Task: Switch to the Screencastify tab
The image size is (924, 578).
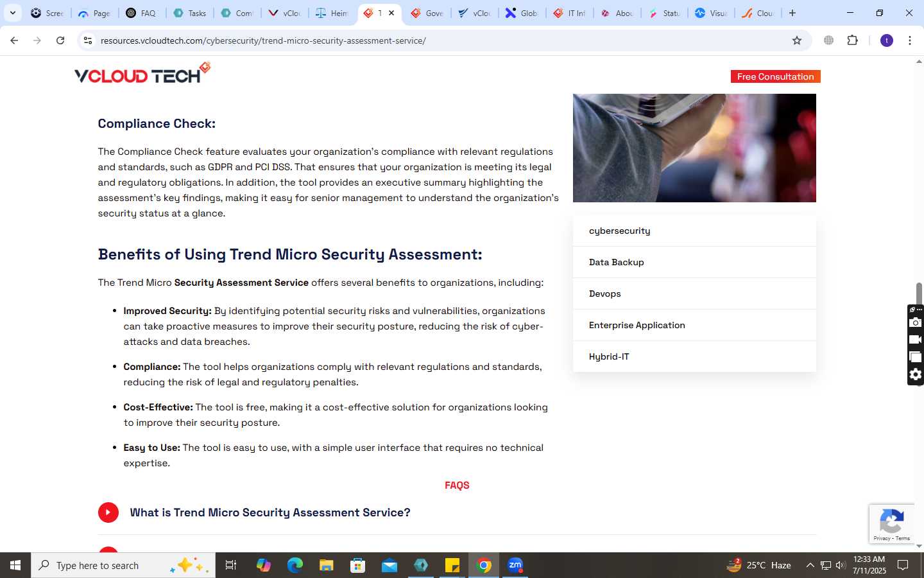Action: [47, 13]
